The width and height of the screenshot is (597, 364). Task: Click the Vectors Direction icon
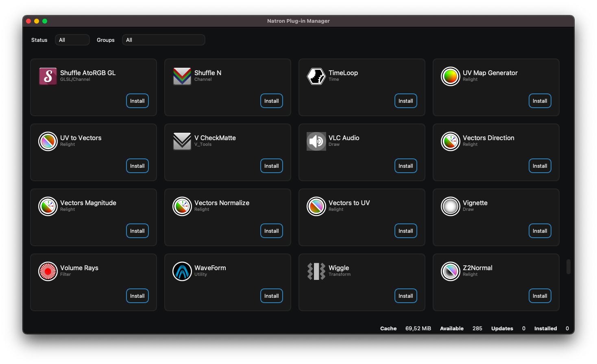(451, 141)
